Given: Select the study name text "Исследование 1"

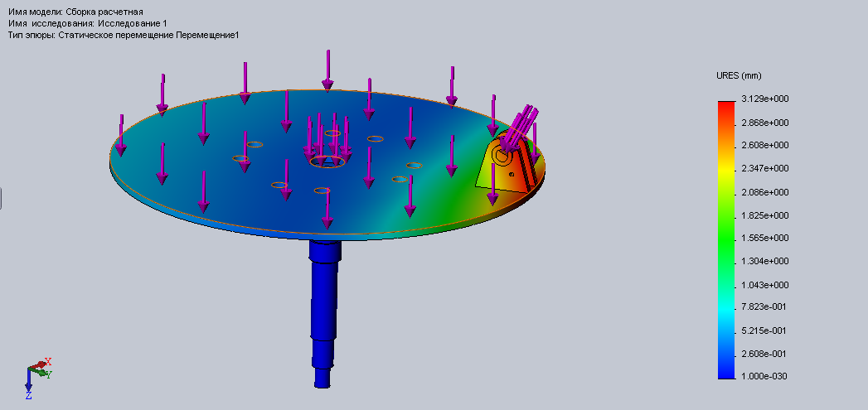Looking at the screenshot, I should 133,23.
